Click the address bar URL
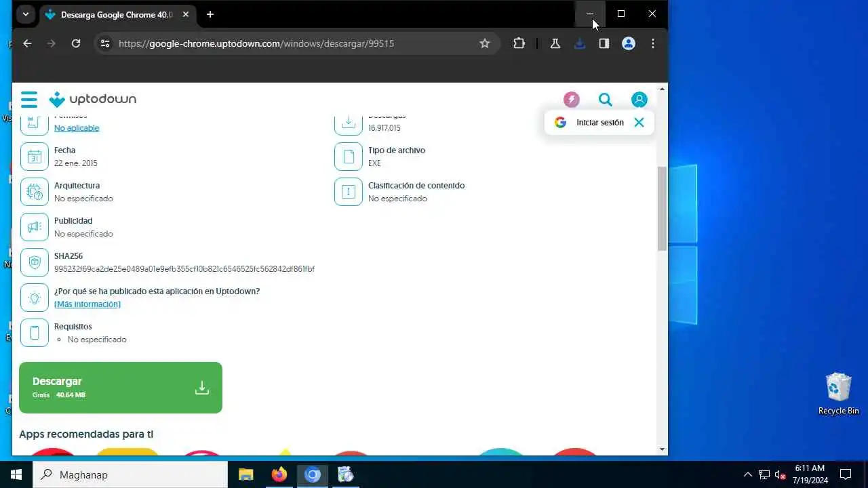The width and height of the screenshot is (868, 488). click(x=256, y=43)
